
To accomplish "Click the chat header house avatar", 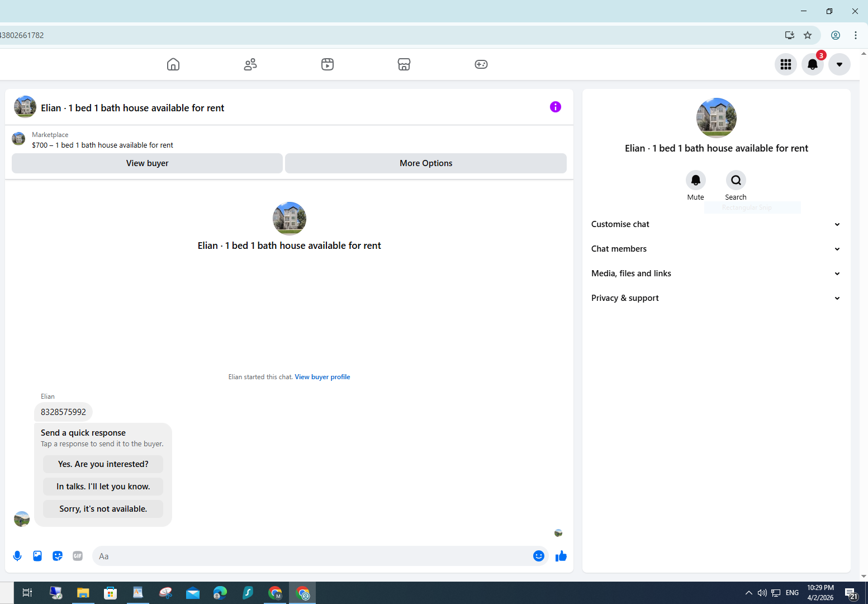I will (x=25, y=107).
